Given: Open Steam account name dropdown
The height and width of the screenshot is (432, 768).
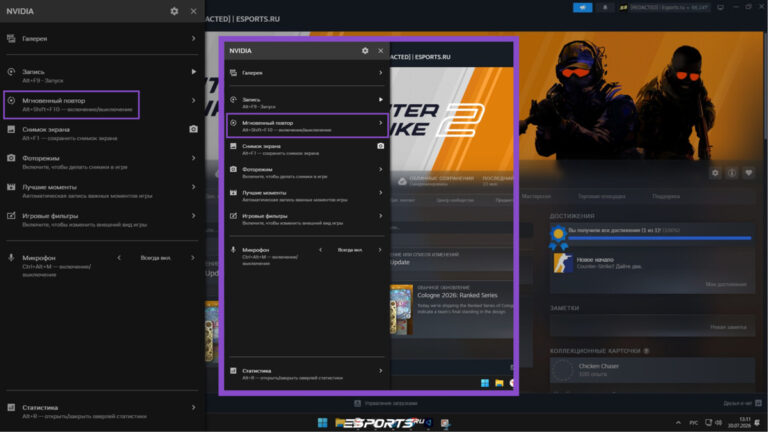Looking at the screenshot, I should pos(664,8).
